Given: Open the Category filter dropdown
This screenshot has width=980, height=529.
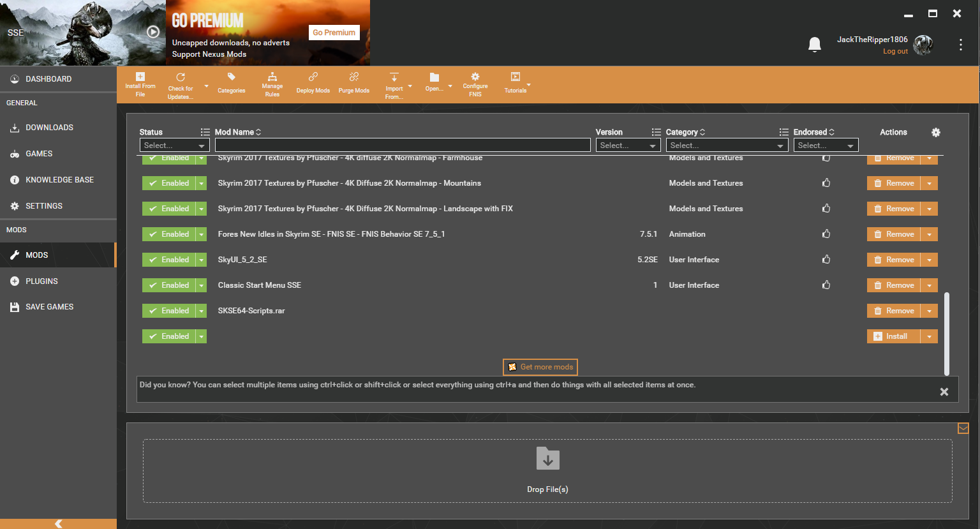Looking at the screenshot, I should (x=727, y=145).
